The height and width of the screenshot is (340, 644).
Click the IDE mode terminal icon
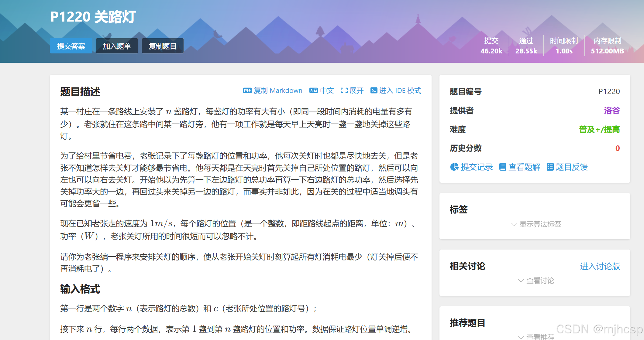click(374, 90)
